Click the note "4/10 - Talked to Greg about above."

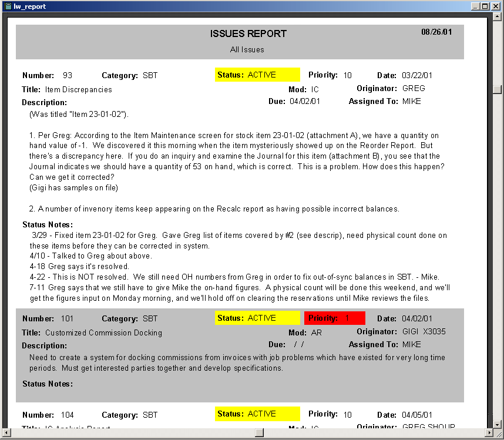pyautogui.click(x=91, y=256)
